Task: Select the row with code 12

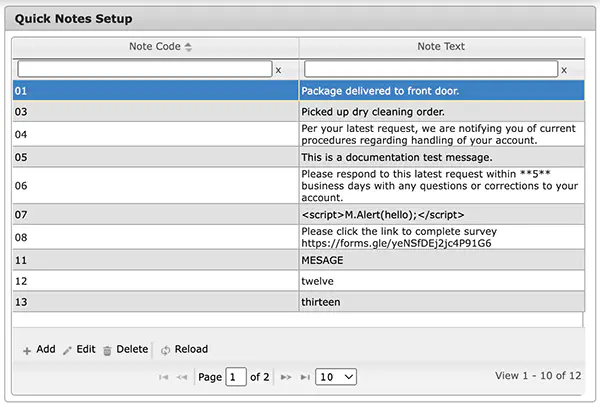Action: click(x=298, y=281)
